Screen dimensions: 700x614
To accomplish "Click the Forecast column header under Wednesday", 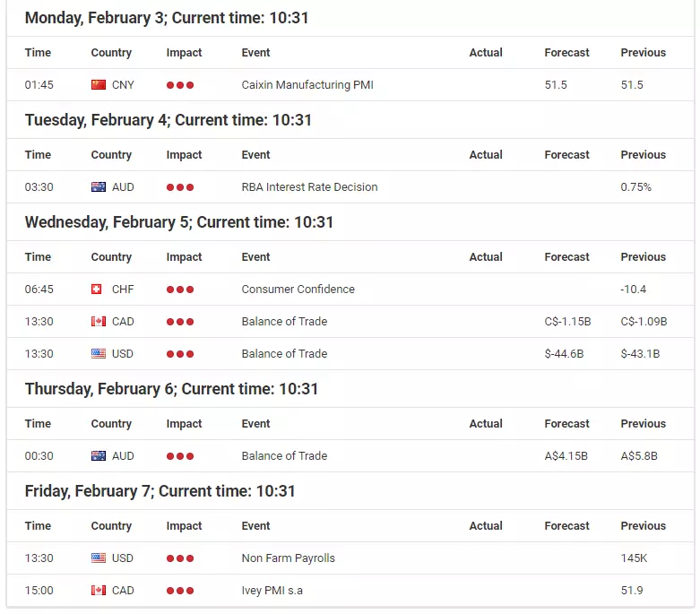I will pyautogui.click(x=566, y=256).
